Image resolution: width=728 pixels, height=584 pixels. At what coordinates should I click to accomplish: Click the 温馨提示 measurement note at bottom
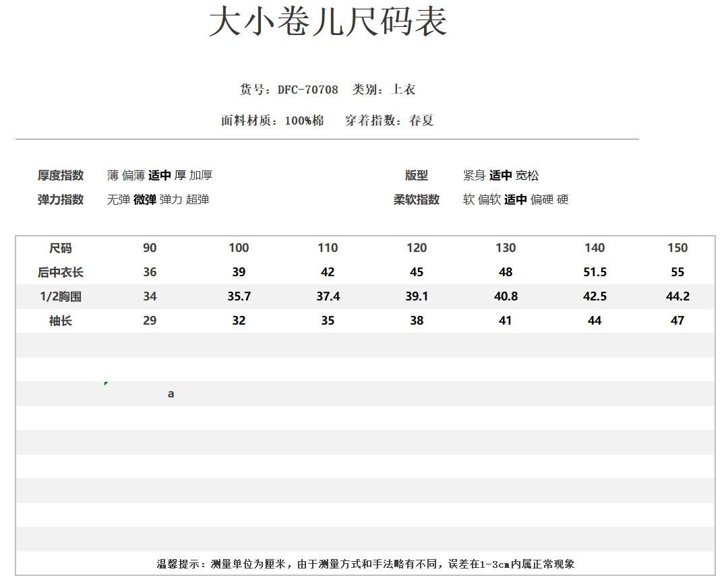coord(365,564)
